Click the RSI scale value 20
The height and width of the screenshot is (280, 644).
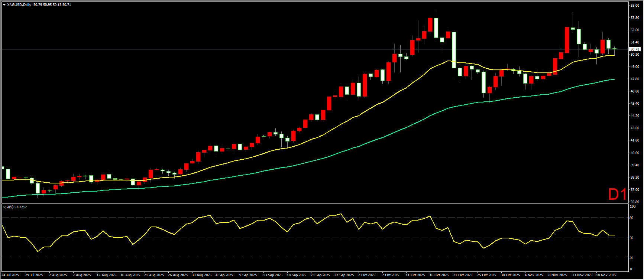[631, 258]
